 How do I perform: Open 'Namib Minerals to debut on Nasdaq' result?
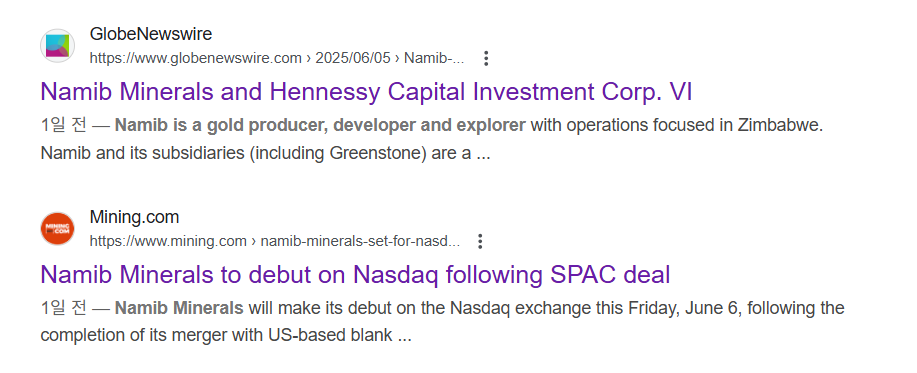point(355,275)
